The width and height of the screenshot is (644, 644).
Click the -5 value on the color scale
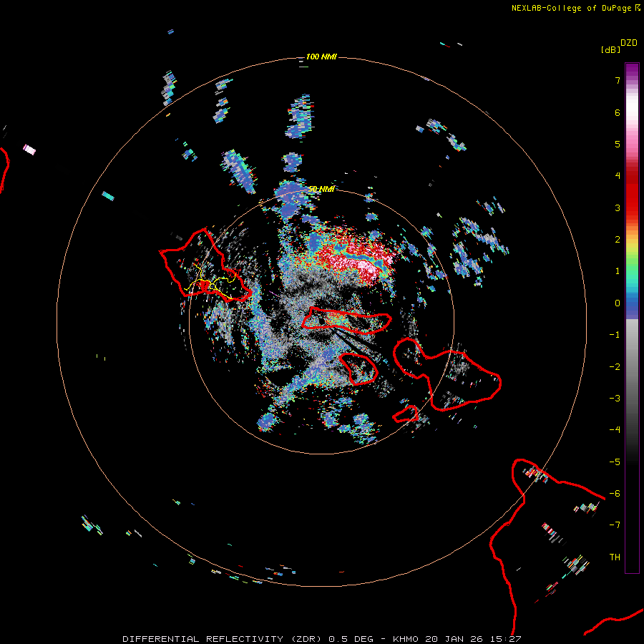tap(615, 462)
